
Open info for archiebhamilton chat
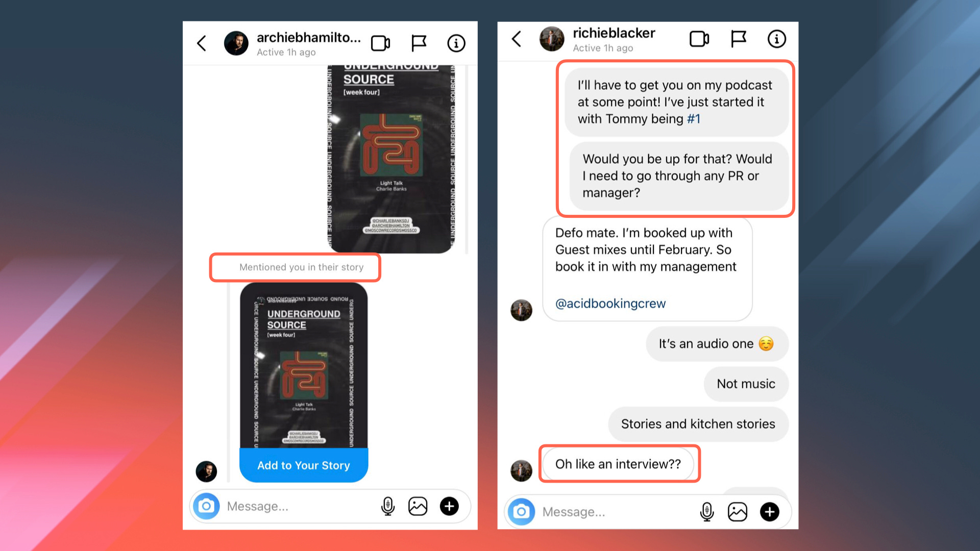[456, 43]
